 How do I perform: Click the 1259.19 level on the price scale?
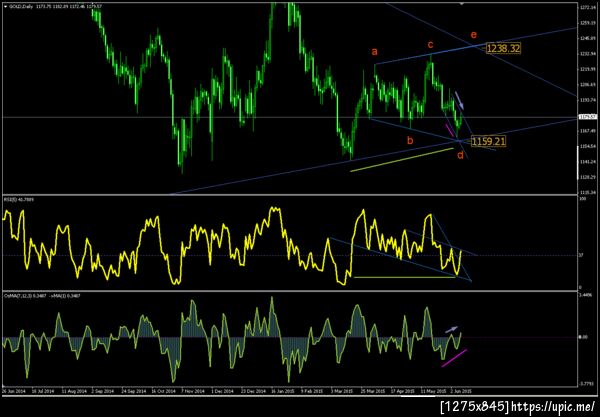click(x=587, y=23)
